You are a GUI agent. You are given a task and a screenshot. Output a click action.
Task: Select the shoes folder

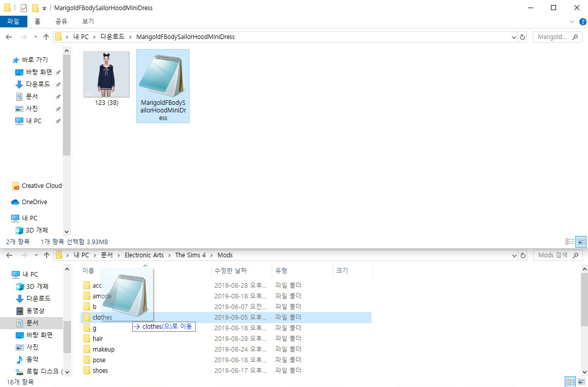pyautogui.click(x=96, y=370)
